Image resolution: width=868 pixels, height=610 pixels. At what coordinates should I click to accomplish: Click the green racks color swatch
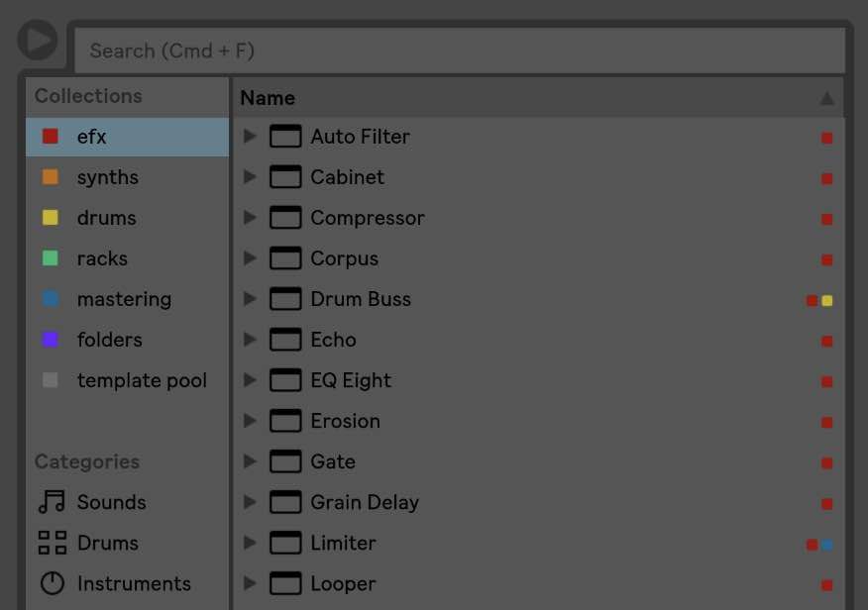click(x=51, y=258)
